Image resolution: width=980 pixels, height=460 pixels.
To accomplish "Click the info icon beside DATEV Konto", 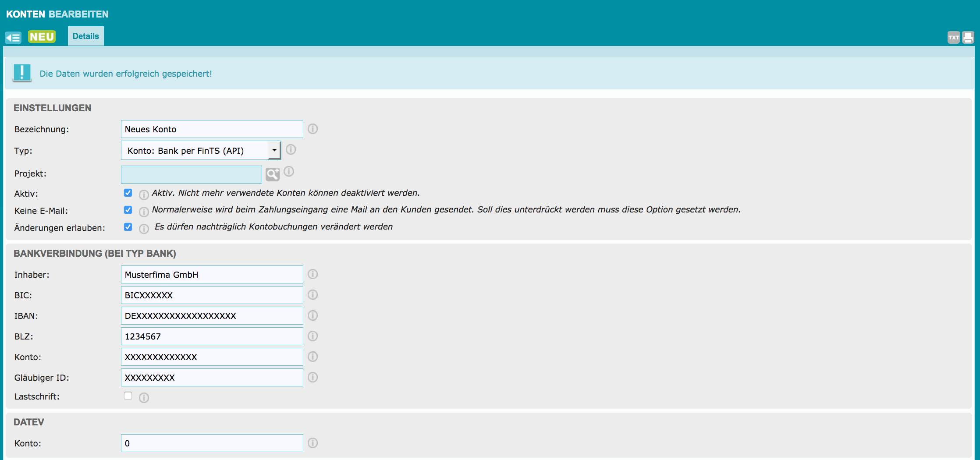I will point(312,443).
